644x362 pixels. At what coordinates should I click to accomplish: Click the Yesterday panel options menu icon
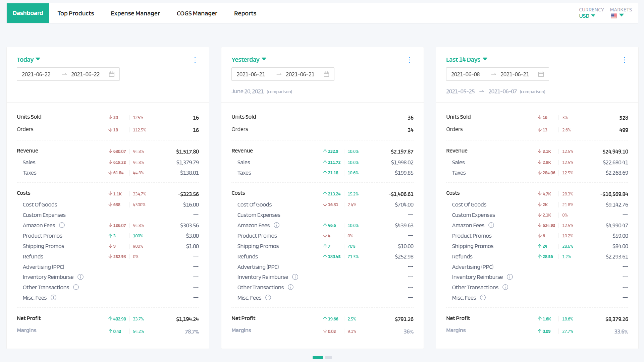[x=410, y=60]
